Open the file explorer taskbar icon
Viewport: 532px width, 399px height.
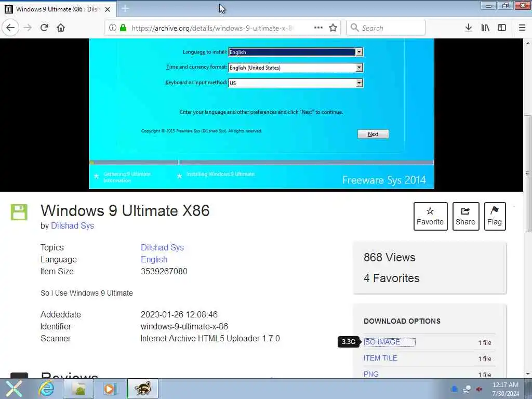click(79, 389)
